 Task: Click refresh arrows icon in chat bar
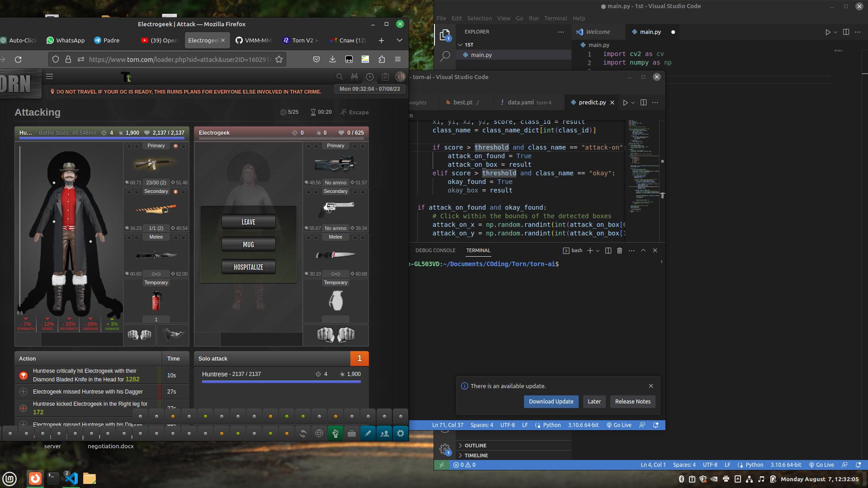point(303,433)
